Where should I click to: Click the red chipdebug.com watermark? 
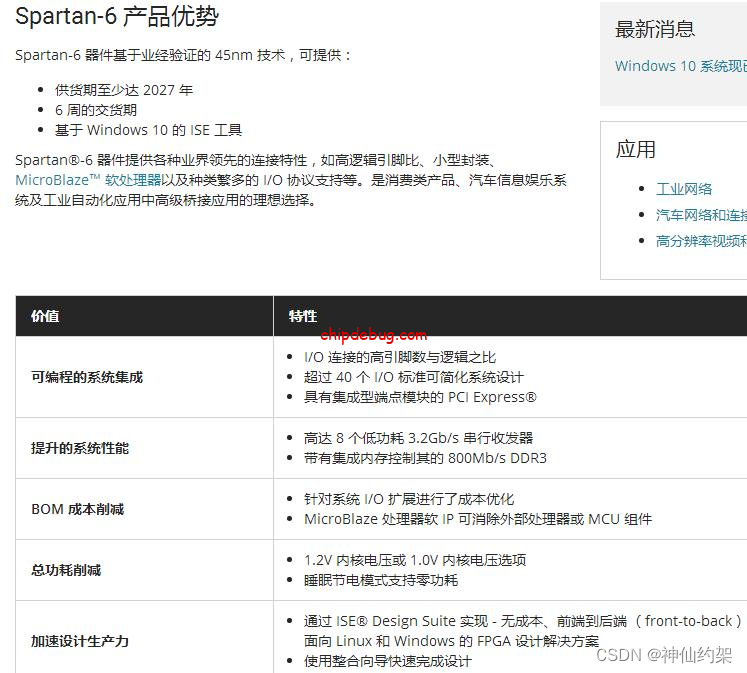(374, 335)
